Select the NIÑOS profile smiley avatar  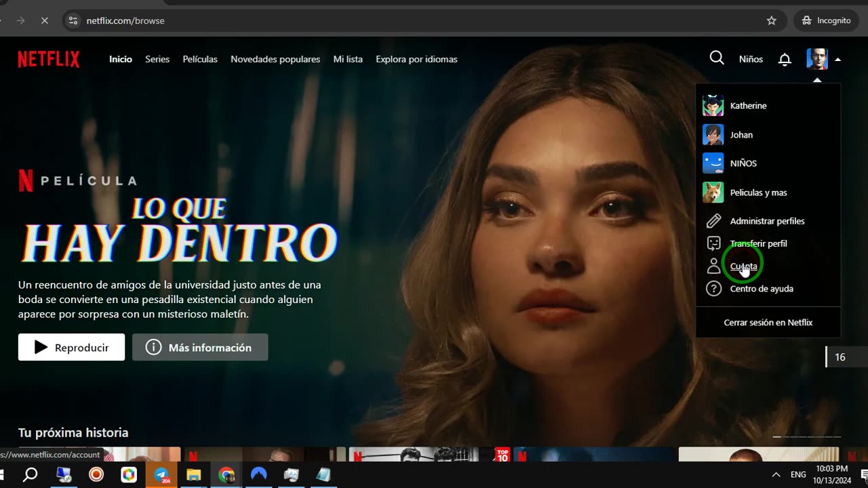coord(713,163)
